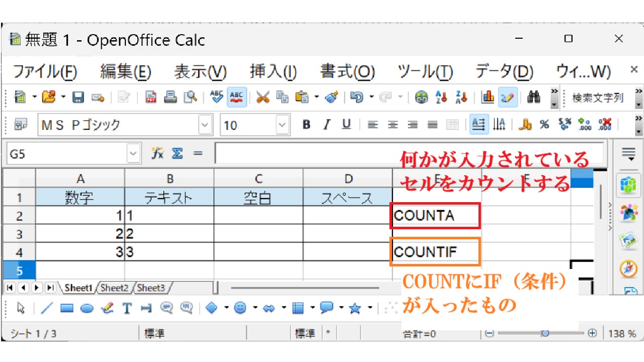Open the Open-file dropdown arrow
The height and width of the screenshot is (362, 644).
coord(64,97)
